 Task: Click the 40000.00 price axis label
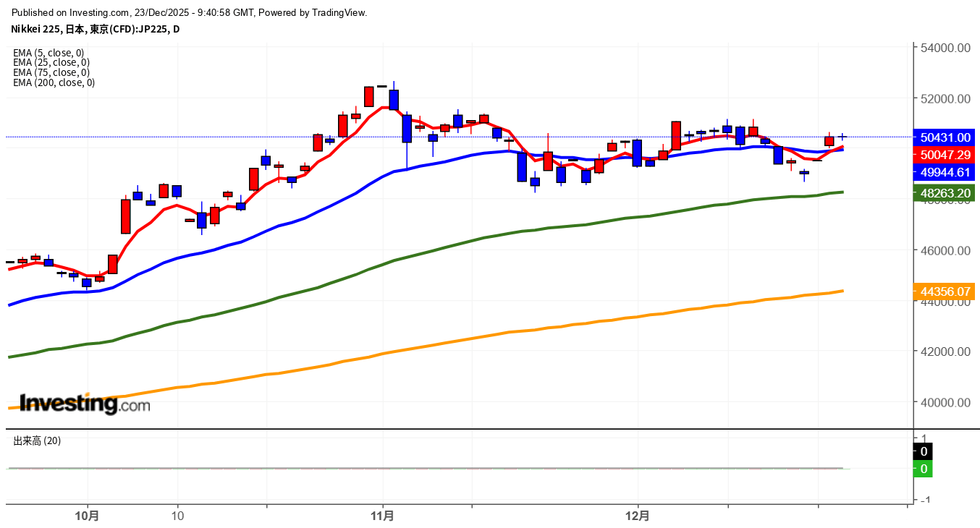tap(945, 402)
